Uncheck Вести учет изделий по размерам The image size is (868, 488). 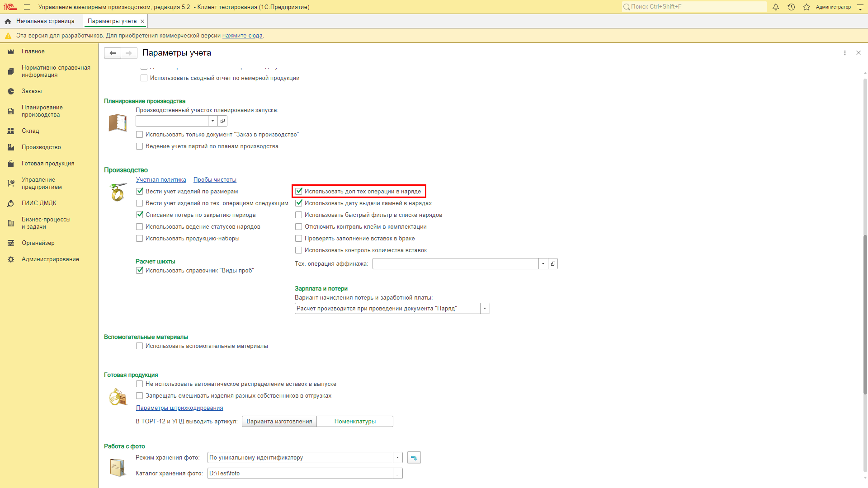coord(140,192)
